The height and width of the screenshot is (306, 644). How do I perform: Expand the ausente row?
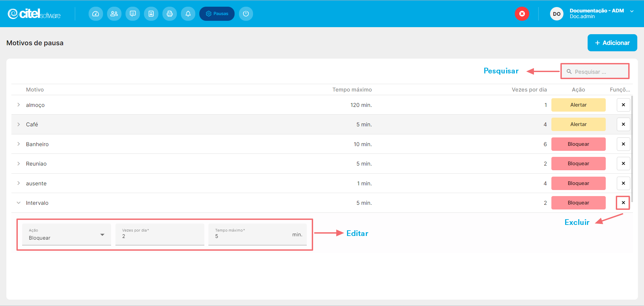point(18,183)
